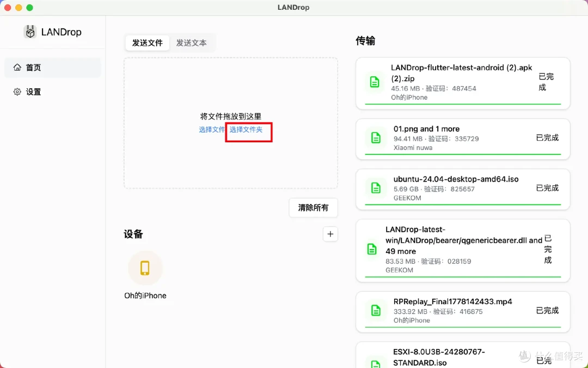Click the LANDrop logo icon in sidebar

click(30, 32)
